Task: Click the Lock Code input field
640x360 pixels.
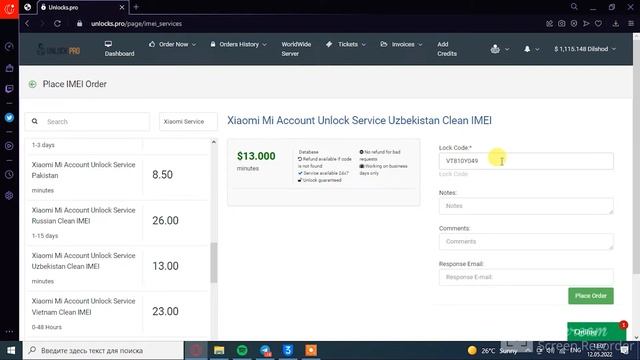Action: tap(526, 161)
